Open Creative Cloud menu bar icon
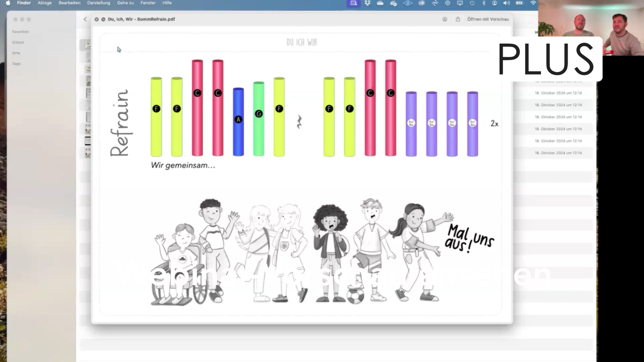644x362 pixels. [x=422, y=3]
